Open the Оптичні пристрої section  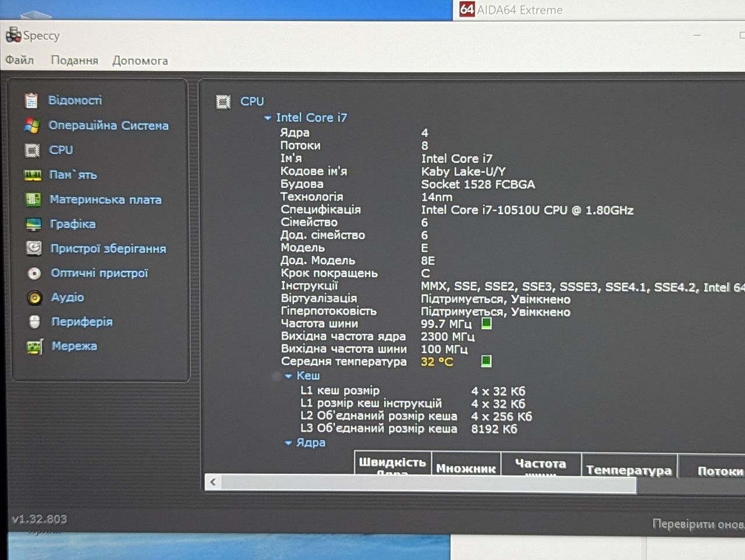click(100, 273)
